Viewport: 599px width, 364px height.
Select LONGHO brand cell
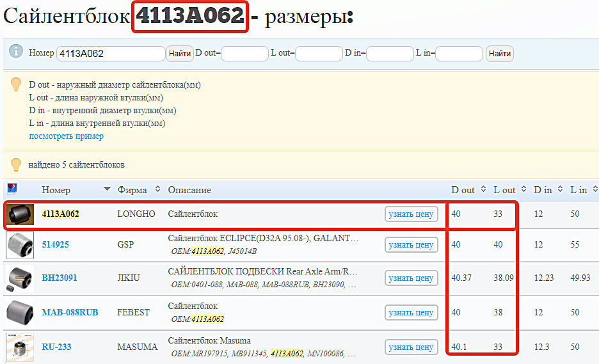136,214
